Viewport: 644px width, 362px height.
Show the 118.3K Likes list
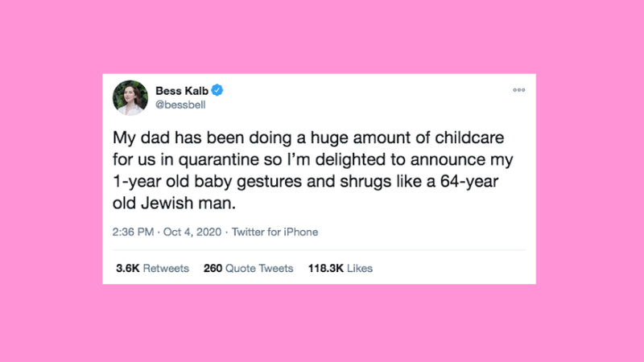340,268
